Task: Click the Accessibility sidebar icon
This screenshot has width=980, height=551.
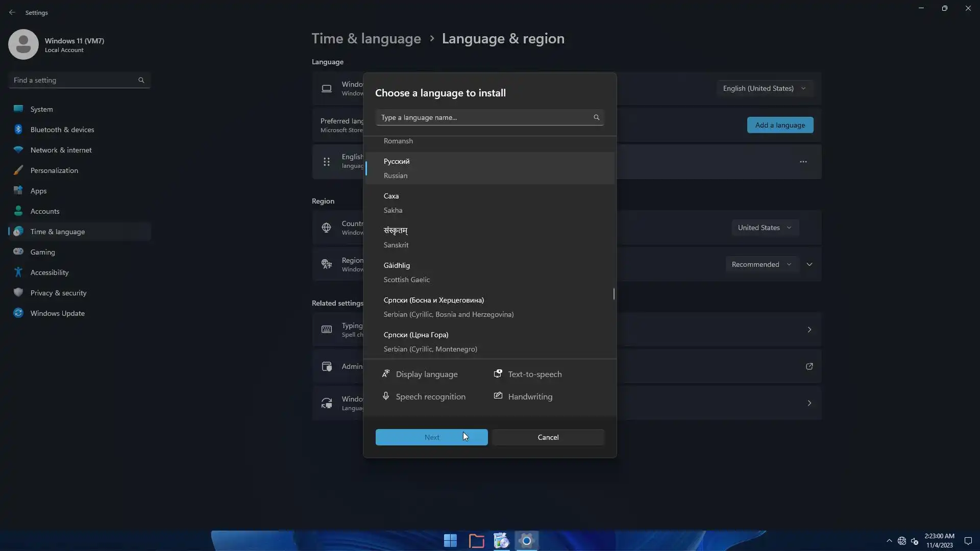Action: coord(18,272)
